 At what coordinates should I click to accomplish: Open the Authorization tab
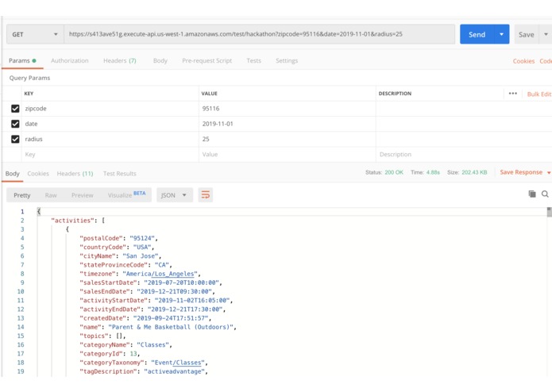pyautogui.click(x=70, y=60)
